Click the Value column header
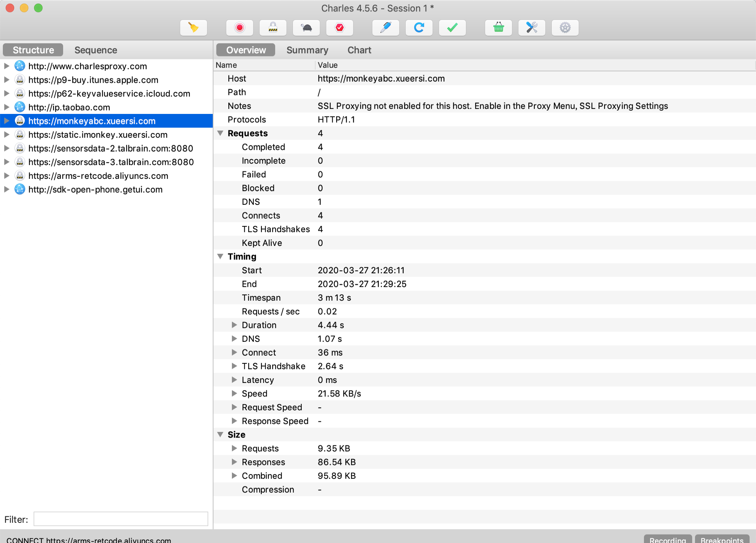This screenshot has width=756, height=543. coord(535,65)
